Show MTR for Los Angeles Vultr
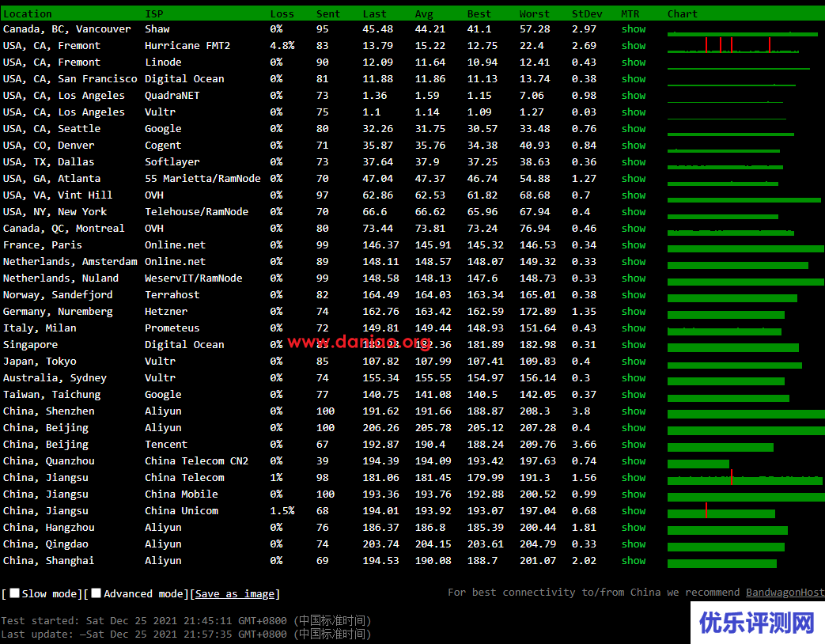The image size is (825, 644). point(634,112)
